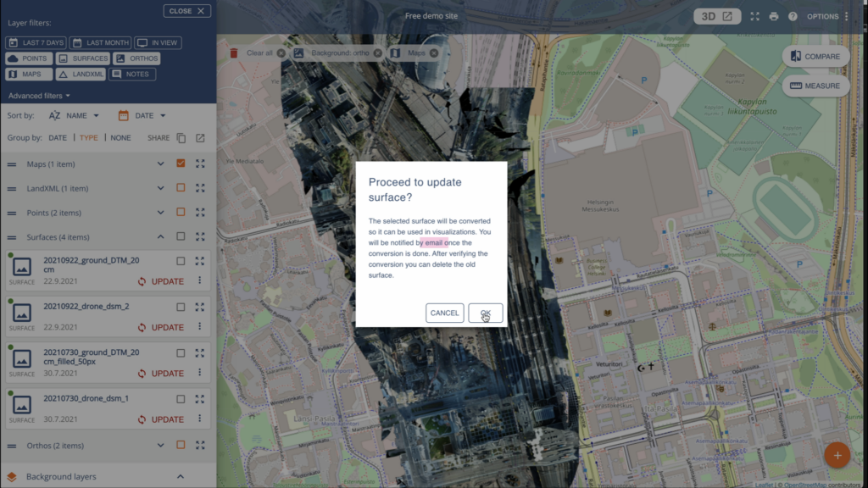The height and width of the screenshot is (488, 868).
Task: Toggle the Points layer filter
Action: point(29,58)
